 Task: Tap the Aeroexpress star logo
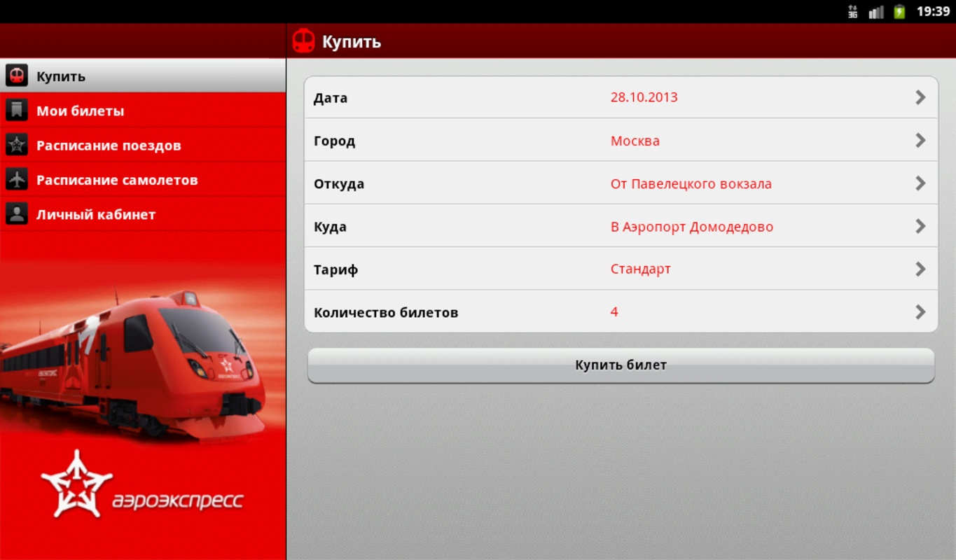point(76,484)
